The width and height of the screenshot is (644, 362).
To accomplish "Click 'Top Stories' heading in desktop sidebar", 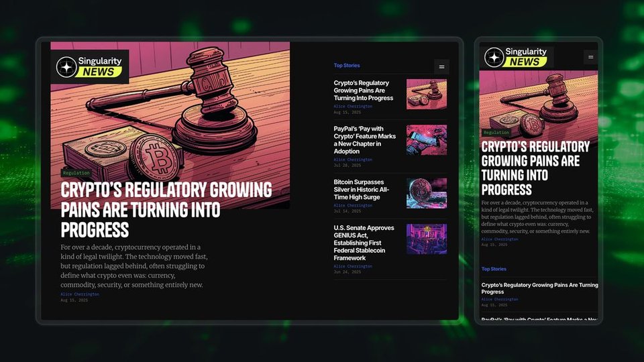I will point(347,65).
